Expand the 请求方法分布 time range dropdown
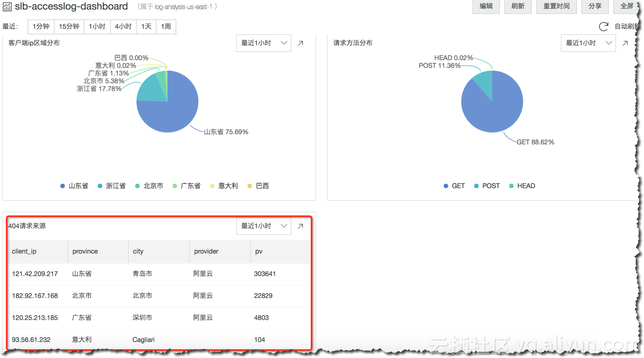 point(588,43)
